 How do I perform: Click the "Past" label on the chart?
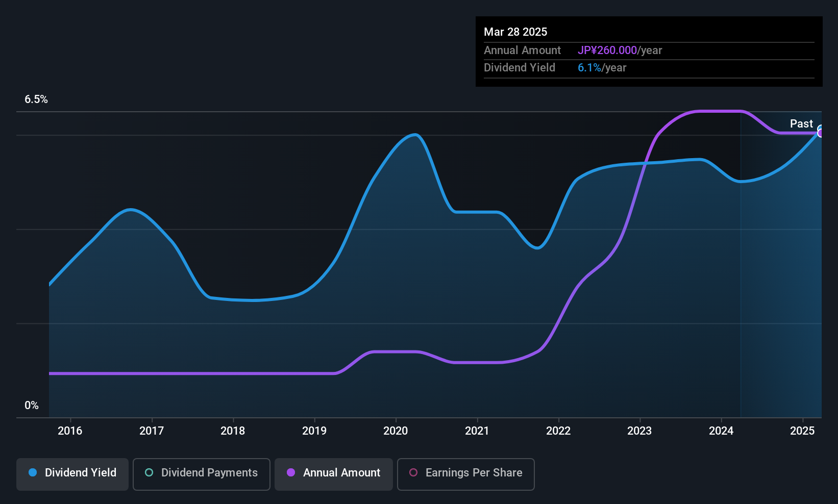(x=801, y=123)
